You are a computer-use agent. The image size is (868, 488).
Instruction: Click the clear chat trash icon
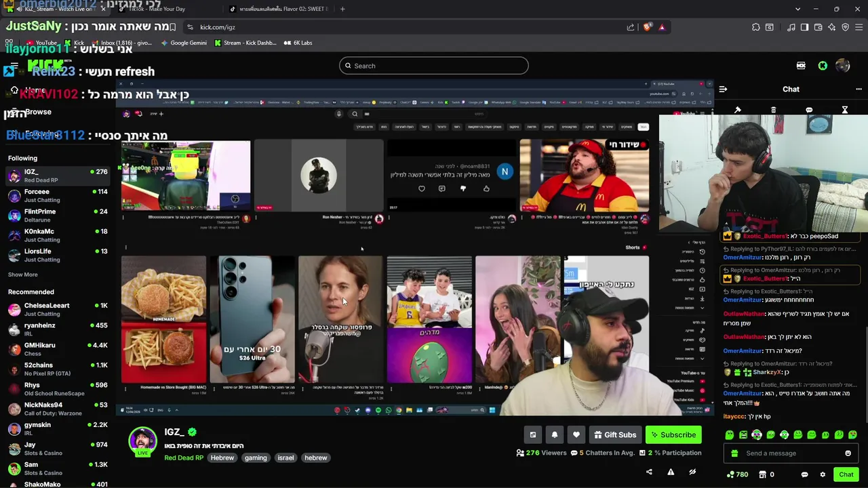pyautogui.click(x=774, y=110)
